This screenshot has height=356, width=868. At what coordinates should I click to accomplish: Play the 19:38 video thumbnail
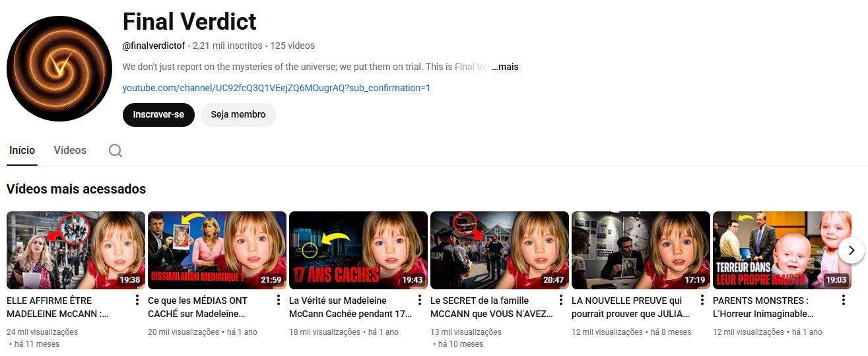[76, 250]
